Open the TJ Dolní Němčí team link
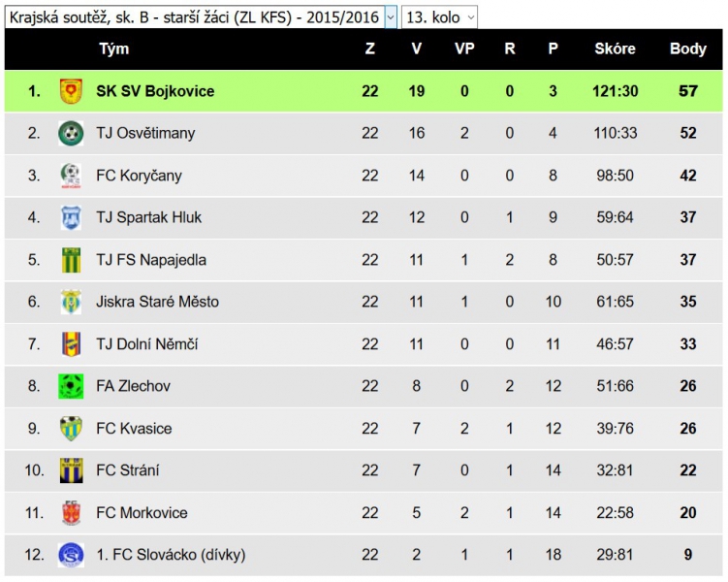This screenshot has width=728, height=582. [146, 344]
